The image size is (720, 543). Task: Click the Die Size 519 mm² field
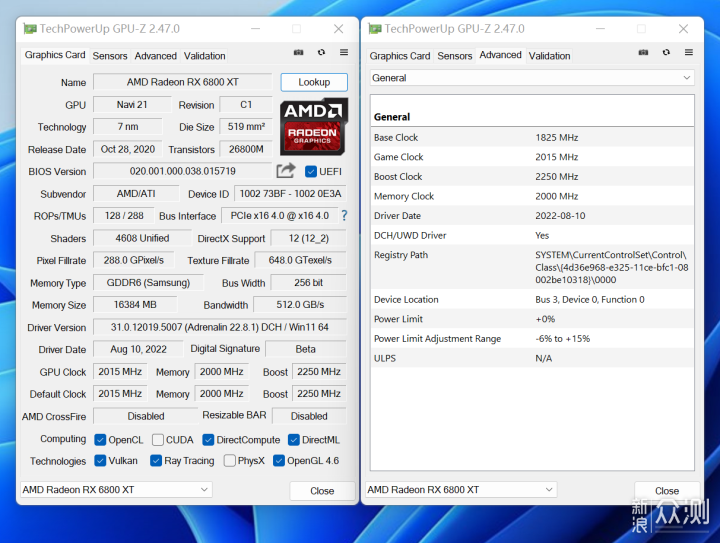coord(246,127)
